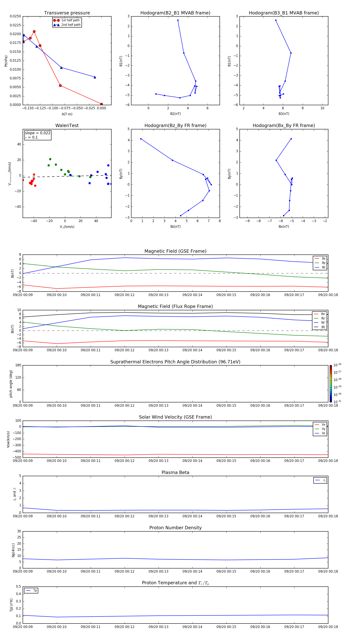The width and height of the screenshot is (351, 644).
Task: Click the 'Magnetic Field (Flux Rope Frame)' title
Action: [x=175, y=307]
